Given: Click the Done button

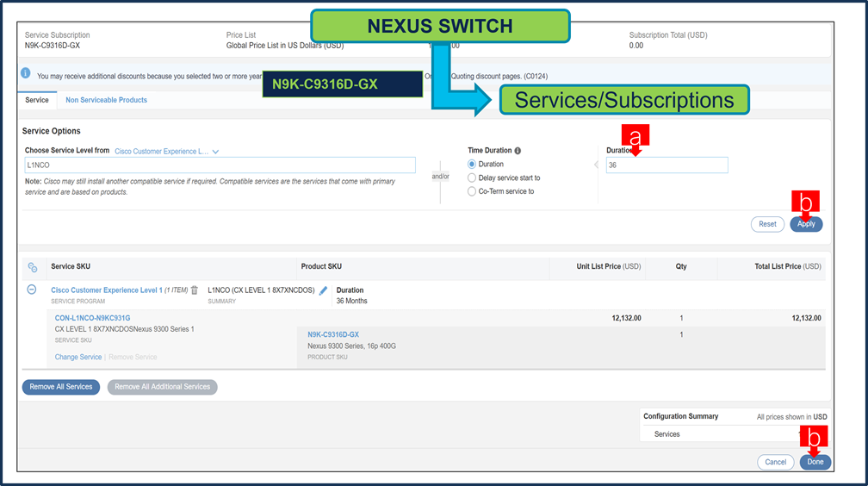Looking at the screenshot, I should pos(815,462).
